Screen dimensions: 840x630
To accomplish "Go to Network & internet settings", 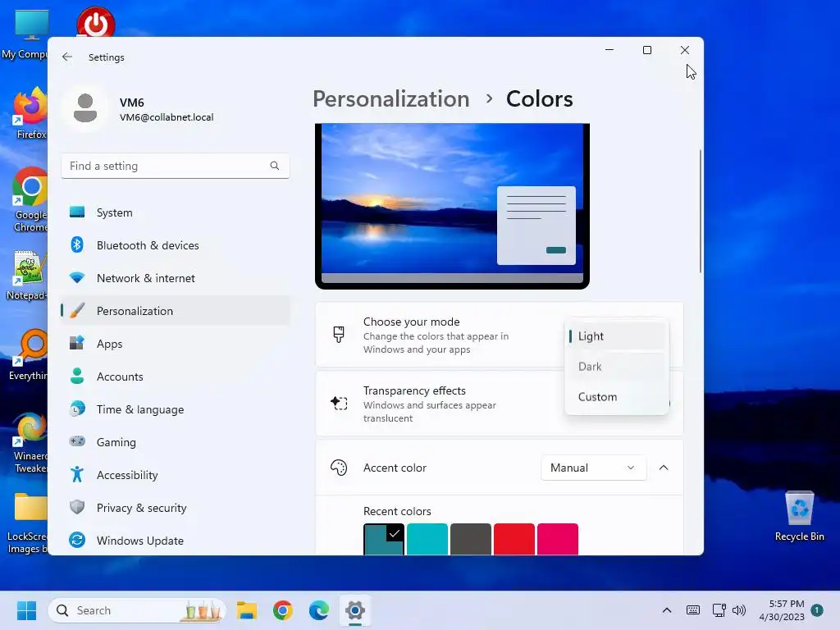I will pos(176,277).
